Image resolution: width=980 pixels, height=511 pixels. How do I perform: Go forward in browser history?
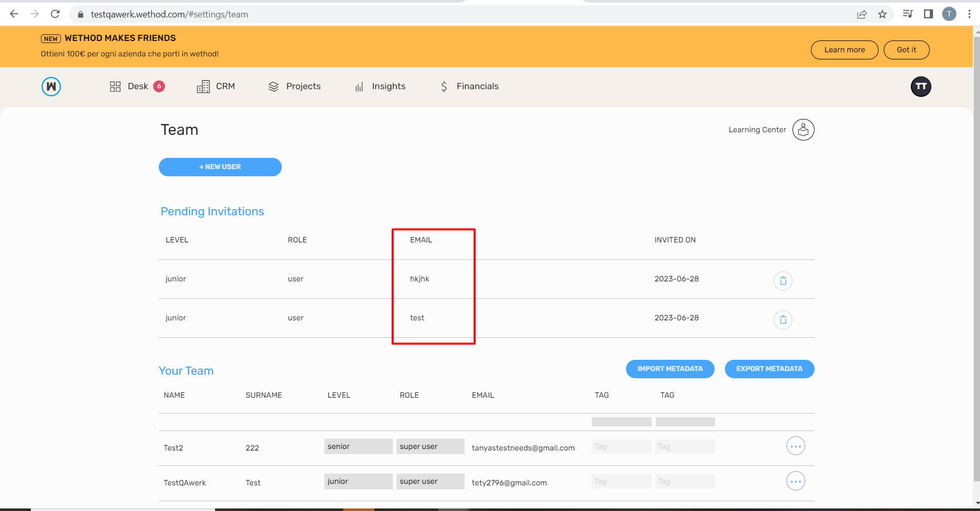[x=35, y=14]
